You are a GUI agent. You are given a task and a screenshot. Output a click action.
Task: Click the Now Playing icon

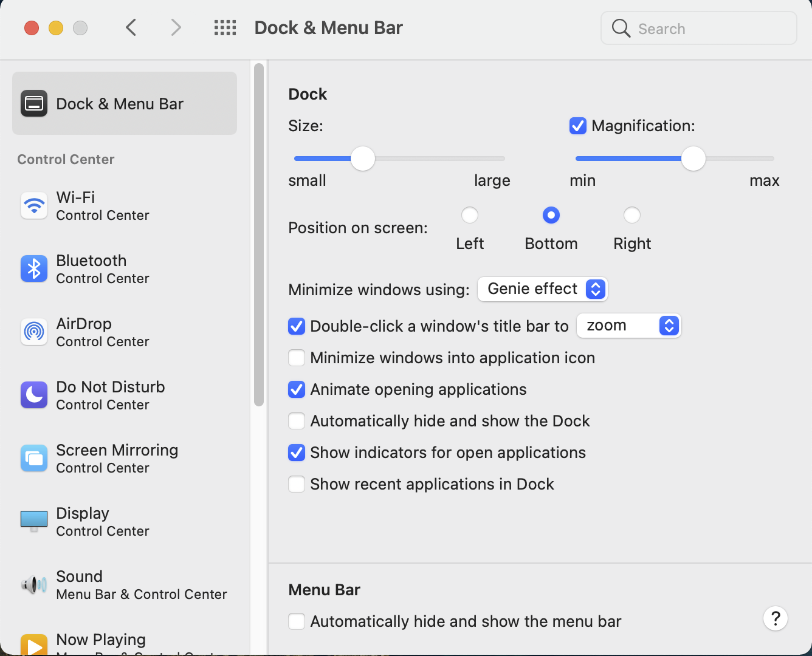click(x=34, y=644)
